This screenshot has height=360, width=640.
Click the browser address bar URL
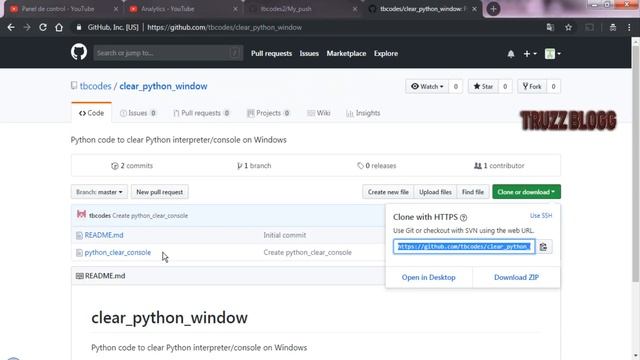coord(224,27)
